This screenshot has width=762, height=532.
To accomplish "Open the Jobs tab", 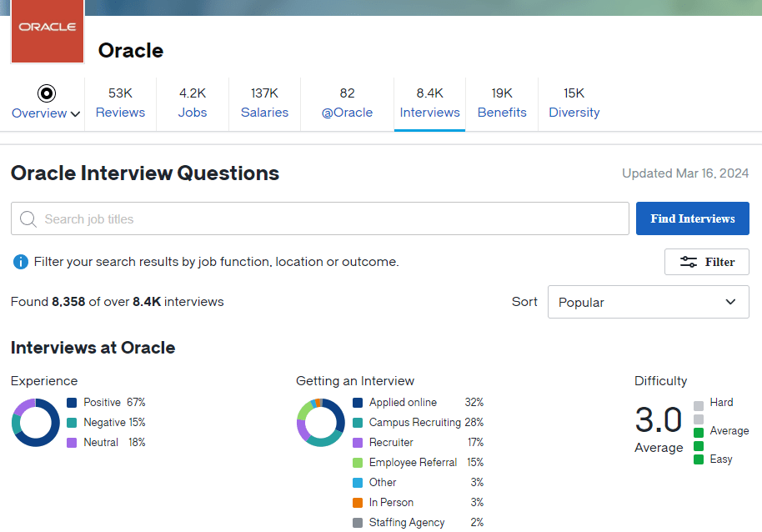I will click(x=192, y=103).
